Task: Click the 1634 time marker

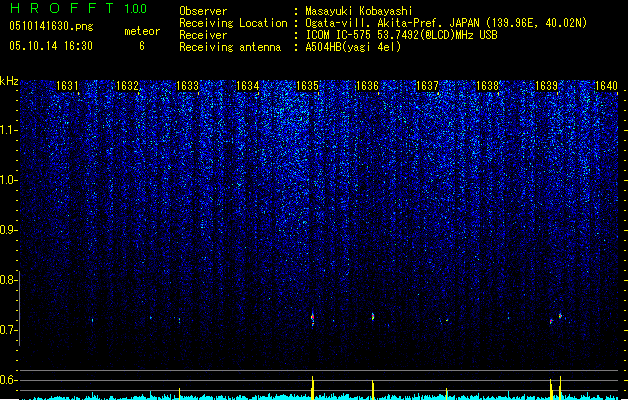Action: tap(248, 86)
